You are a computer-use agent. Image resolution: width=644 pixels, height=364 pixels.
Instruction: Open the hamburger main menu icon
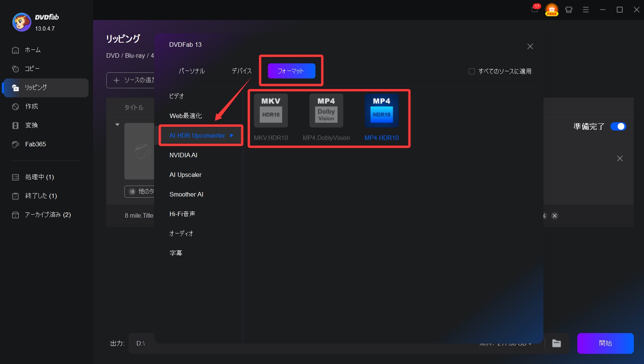coord(586,10)
